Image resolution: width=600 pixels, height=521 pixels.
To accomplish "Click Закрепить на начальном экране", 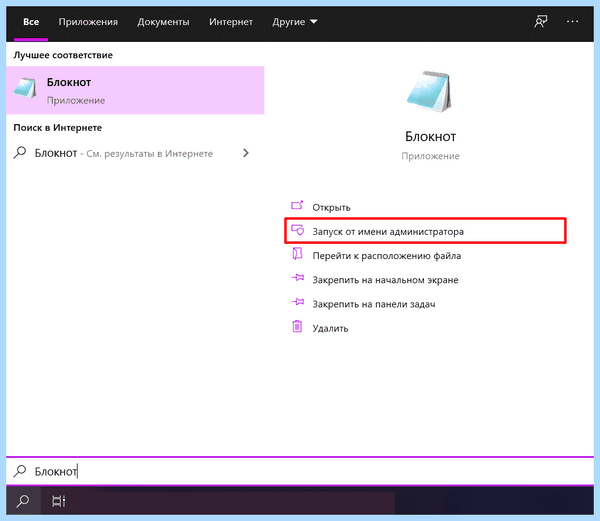I will click(x=385, y=280).
